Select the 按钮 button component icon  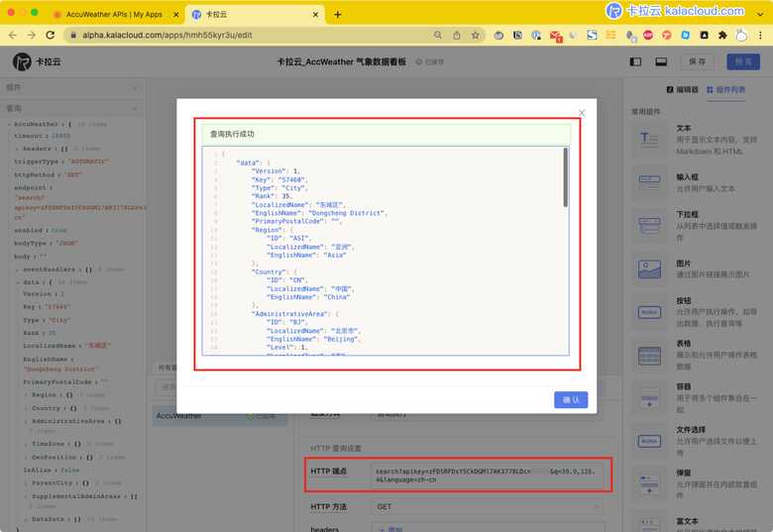[649, 312]
